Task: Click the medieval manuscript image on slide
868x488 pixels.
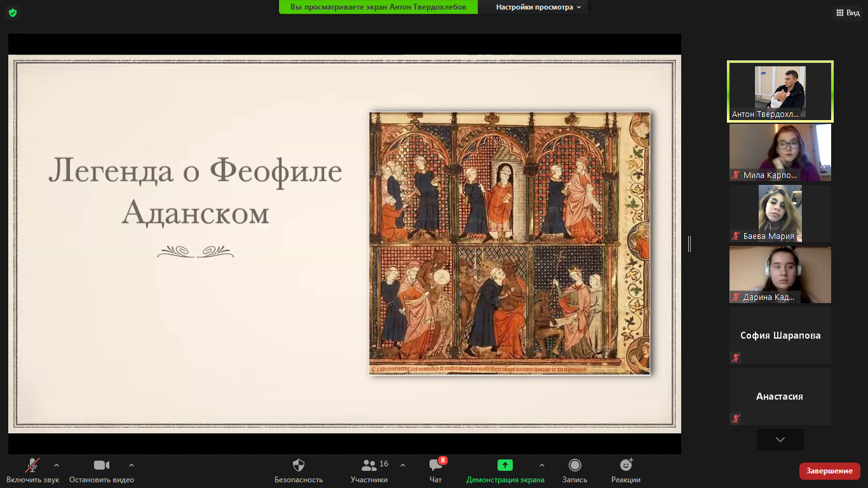Action: click(510, 243)
